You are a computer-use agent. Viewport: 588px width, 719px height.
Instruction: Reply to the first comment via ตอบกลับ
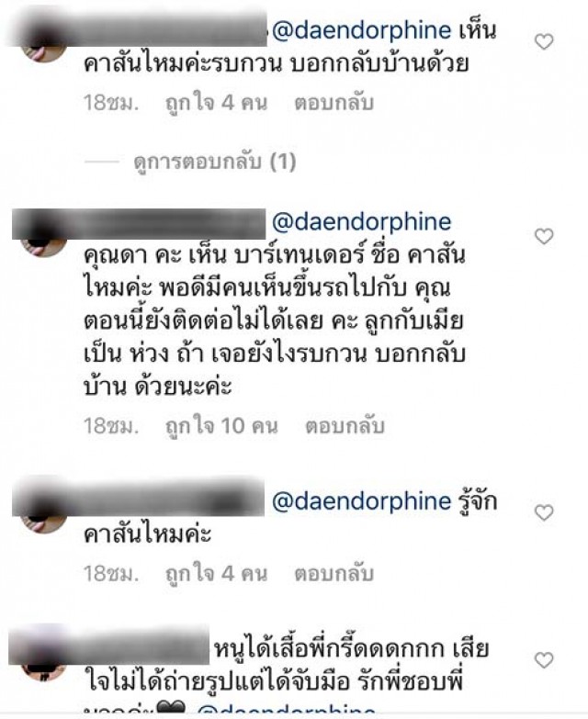point(334,103)
